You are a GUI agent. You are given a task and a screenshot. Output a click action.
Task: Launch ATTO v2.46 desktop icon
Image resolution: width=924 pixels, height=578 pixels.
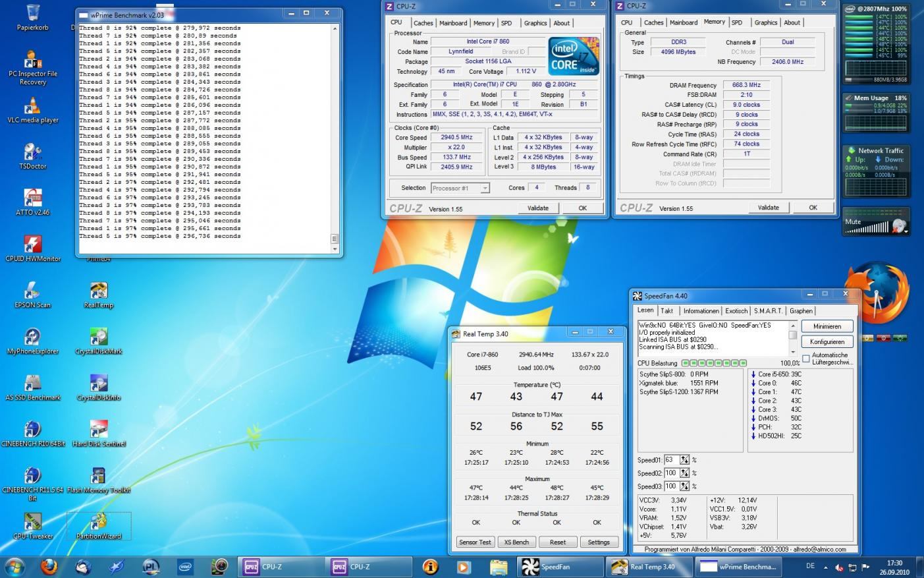tap(32, 203)
